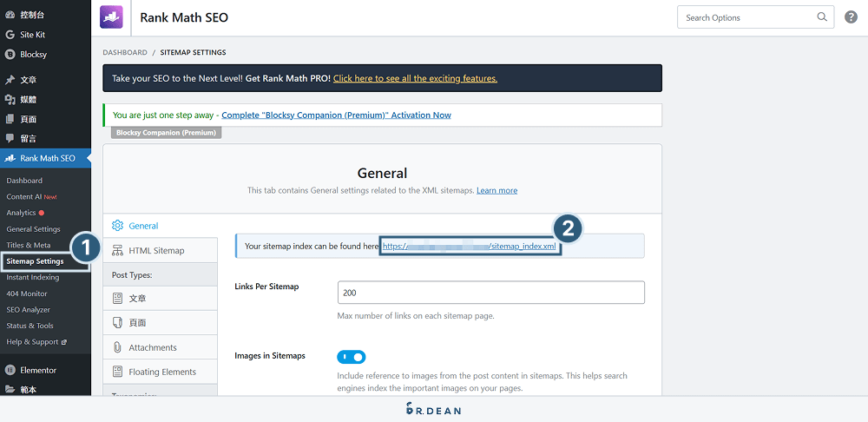Click the SITEMAP SETTINGS breadcrumb text
The width and height of the screenshot is (868, 422).
coord(193,53)
